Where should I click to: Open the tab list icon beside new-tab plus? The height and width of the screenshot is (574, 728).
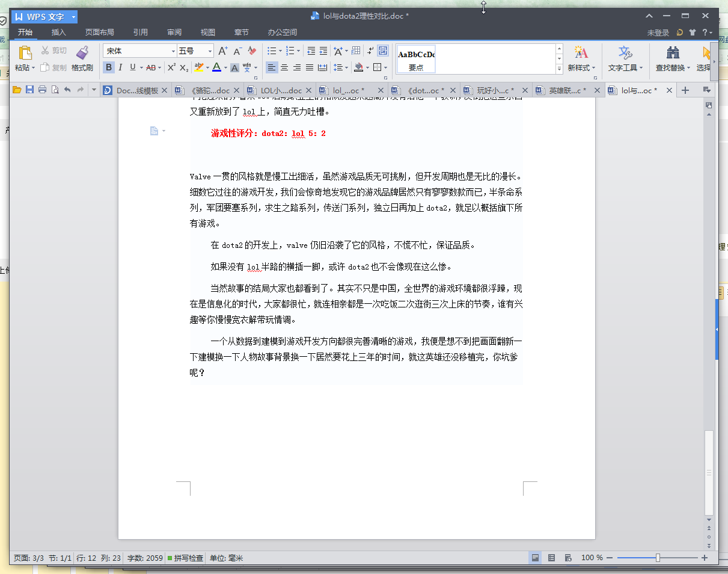click(706, 90)
